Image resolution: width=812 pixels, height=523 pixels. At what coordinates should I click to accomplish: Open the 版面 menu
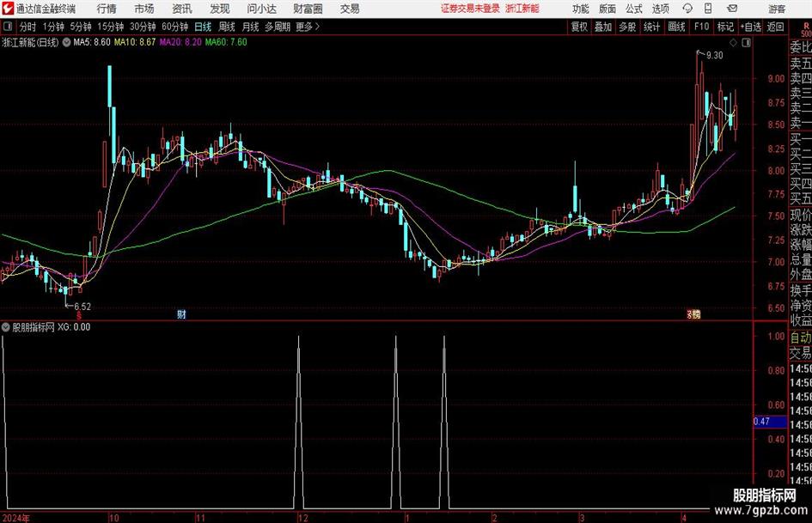click(x=607, y=9)
